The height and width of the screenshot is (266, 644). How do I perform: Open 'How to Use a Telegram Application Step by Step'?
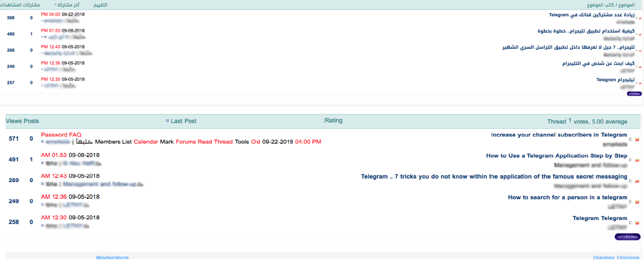coord(556,156)
